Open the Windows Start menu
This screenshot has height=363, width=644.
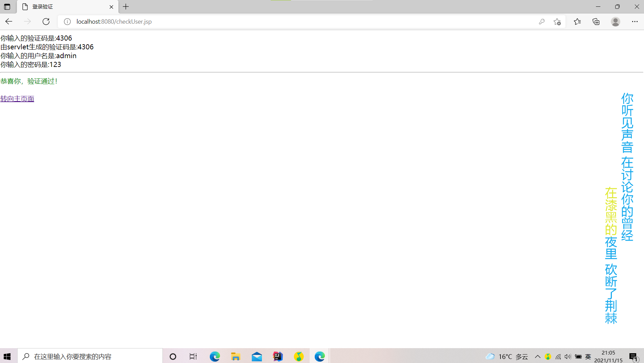7,356
